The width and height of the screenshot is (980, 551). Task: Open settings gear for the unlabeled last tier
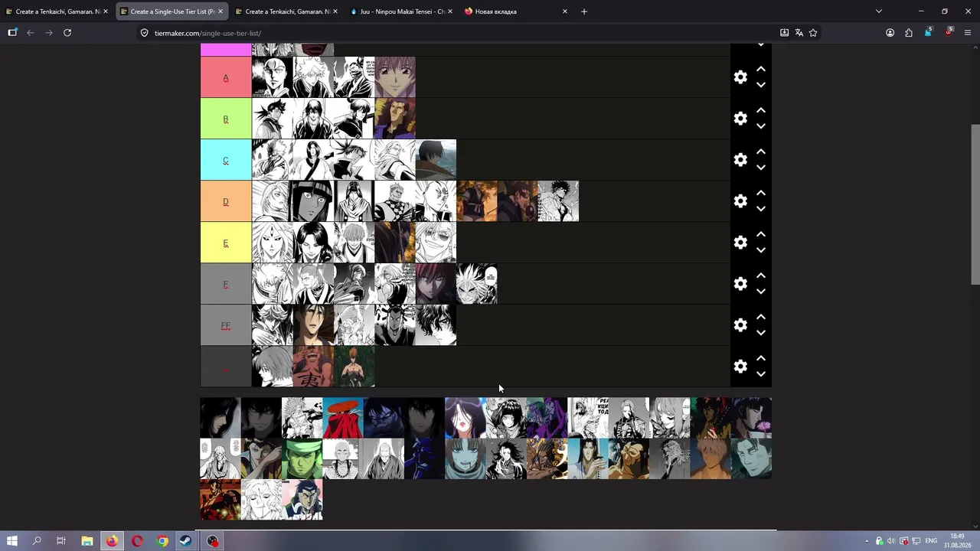[740, 367]
